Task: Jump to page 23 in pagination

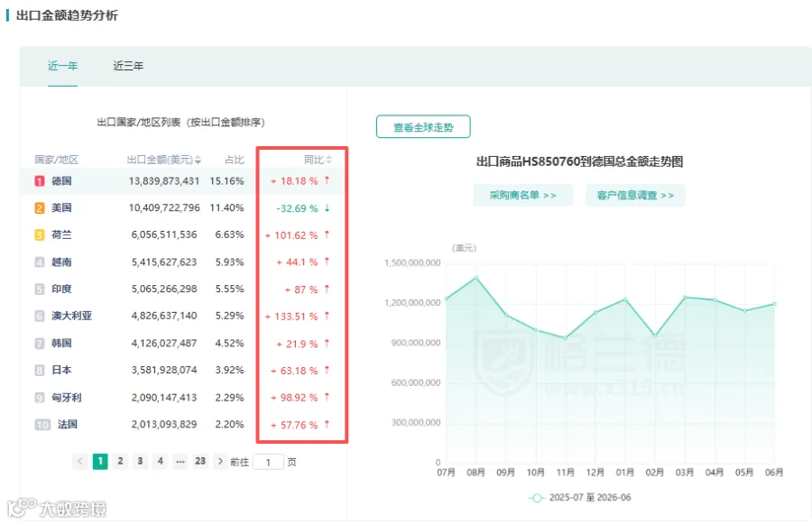Action: click(x=200, y=461)
